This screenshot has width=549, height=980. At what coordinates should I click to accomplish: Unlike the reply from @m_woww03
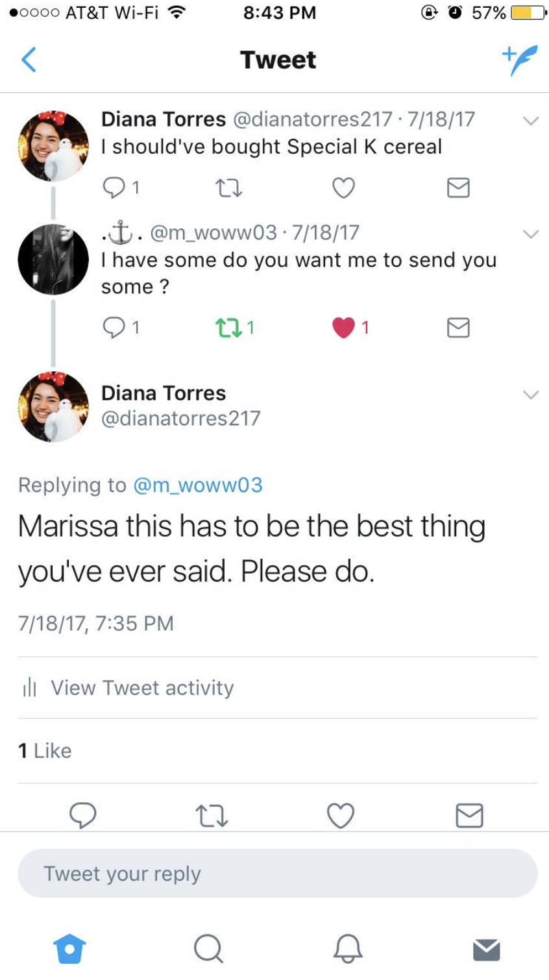[x=343, y=328]
